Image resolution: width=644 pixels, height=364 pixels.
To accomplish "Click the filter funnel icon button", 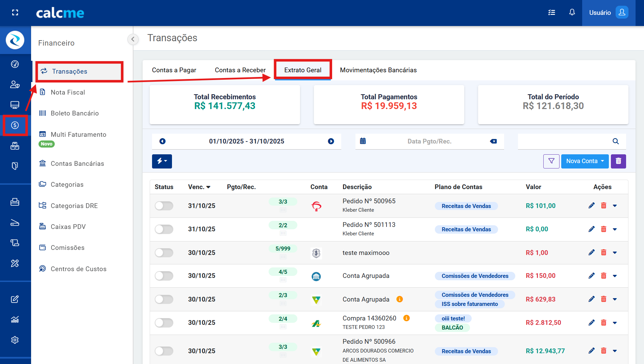I will [x=551, y=161].
